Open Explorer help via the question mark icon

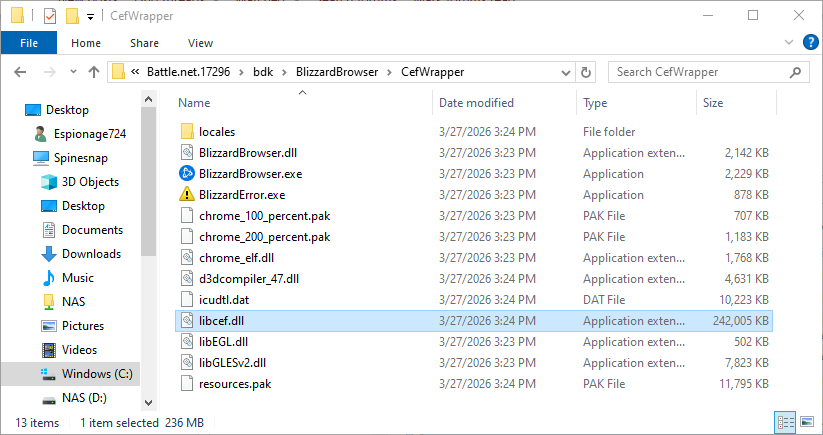tap(810, 43)
